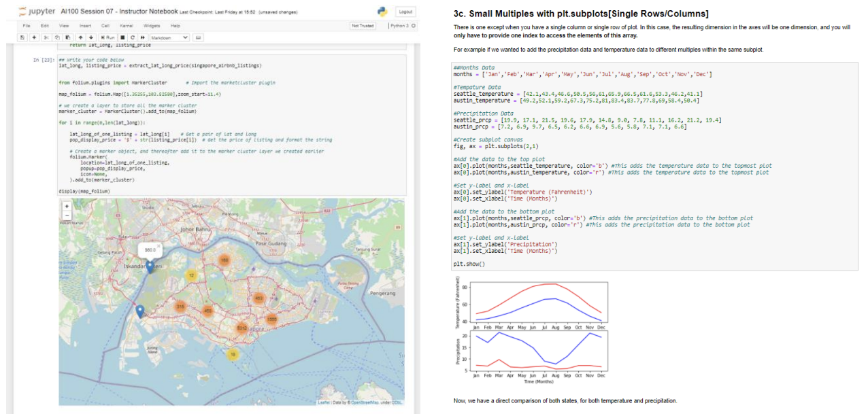Interrupt the kernel with the stop icon
Viewport: 868px width, 416px height.
[x=124, y=37]
